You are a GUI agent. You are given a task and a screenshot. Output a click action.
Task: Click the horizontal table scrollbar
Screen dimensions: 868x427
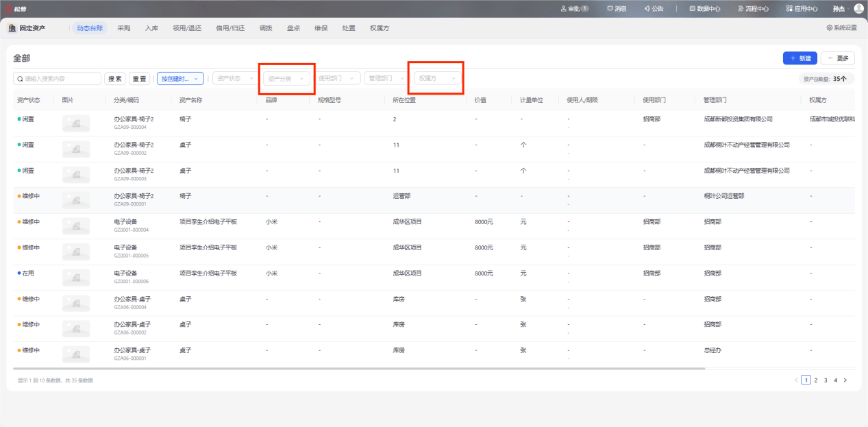click(359, 369)
